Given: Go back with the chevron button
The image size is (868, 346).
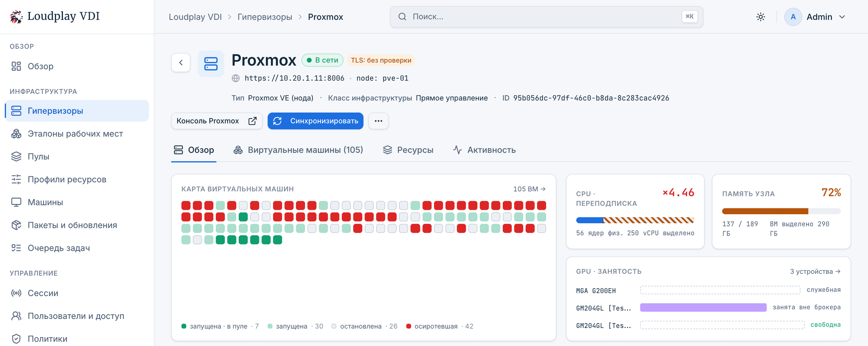Looking at the screenshot, I should [x=181, y=62].
